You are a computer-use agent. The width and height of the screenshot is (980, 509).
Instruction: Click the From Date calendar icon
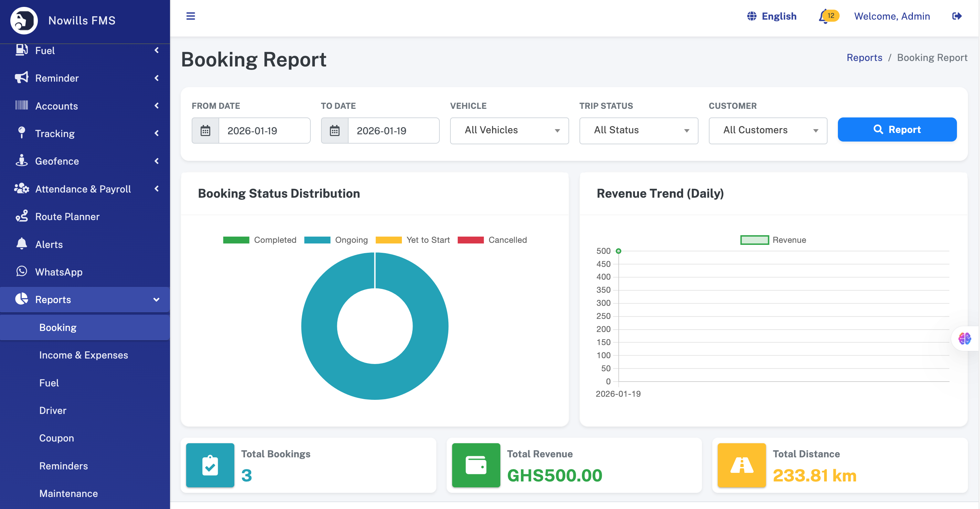[x=205, y=131]
